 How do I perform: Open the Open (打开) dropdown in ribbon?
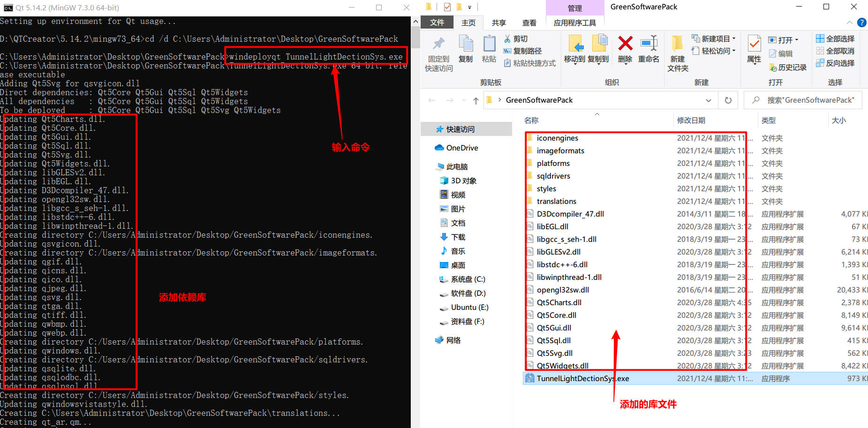click(783, 40)
